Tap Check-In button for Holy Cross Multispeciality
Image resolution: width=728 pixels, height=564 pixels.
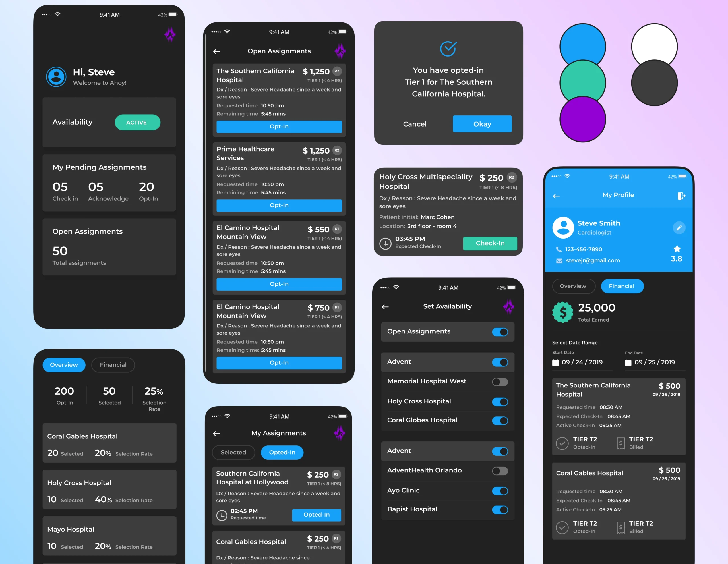[x=490, y=242]
